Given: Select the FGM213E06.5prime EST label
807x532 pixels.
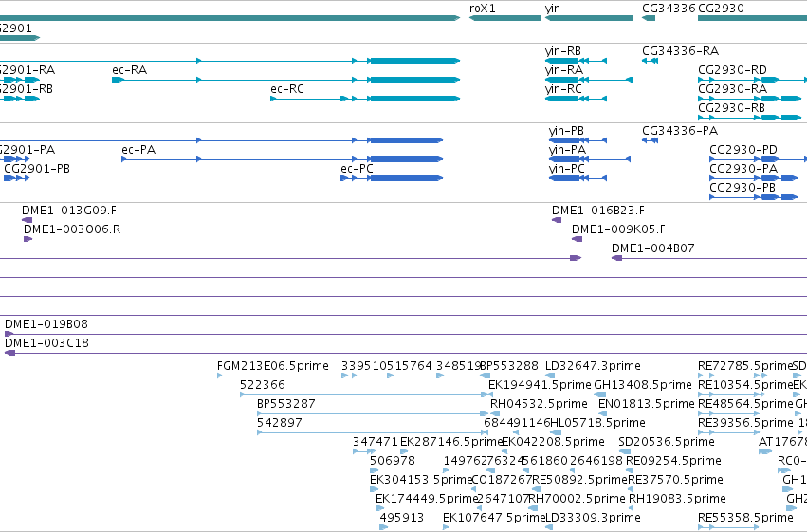Looking at the screenshot, I should click(x=273, y=366).
